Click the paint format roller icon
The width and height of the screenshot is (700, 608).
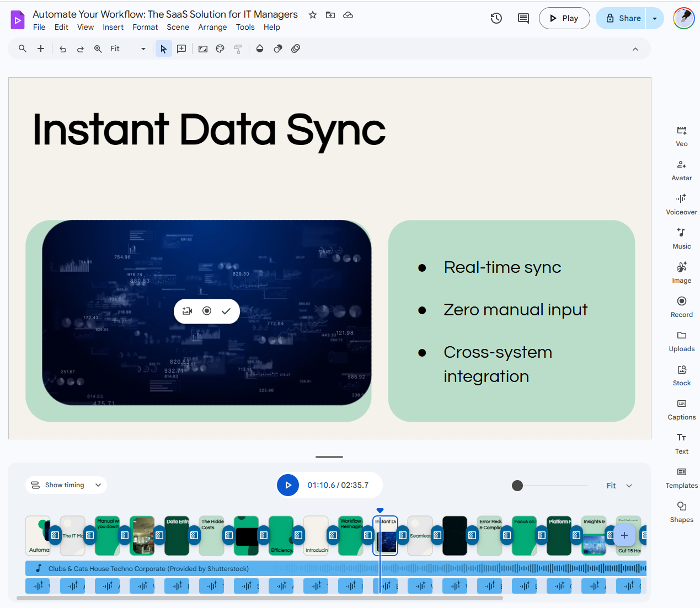238,49
